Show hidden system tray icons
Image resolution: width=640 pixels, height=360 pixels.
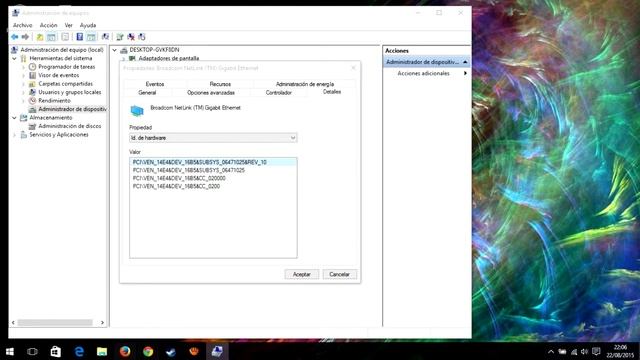pyautogui.click(x=551, y=351)
